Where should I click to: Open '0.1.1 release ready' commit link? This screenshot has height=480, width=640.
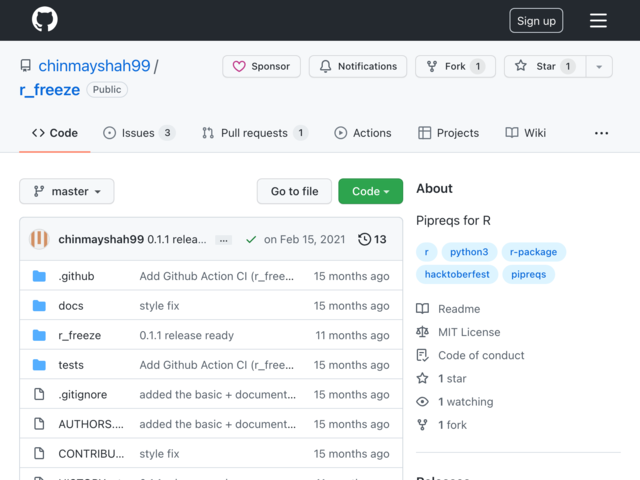(187, 335)
